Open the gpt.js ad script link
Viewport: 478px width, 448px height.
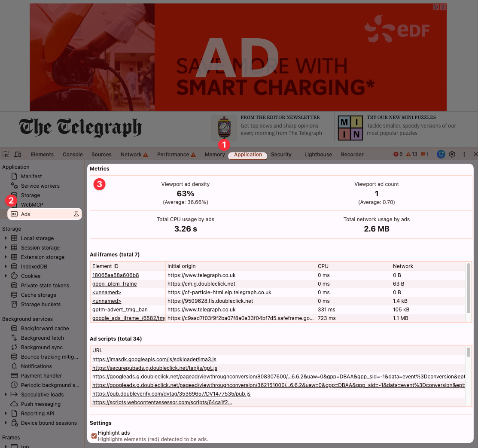[155, 368]
